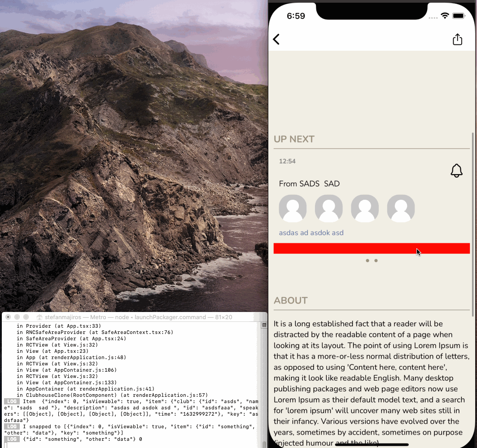Tap the ABOUT section heading
Image resolution: width=477 pixels, height=448 pixels.
[290, 300]
